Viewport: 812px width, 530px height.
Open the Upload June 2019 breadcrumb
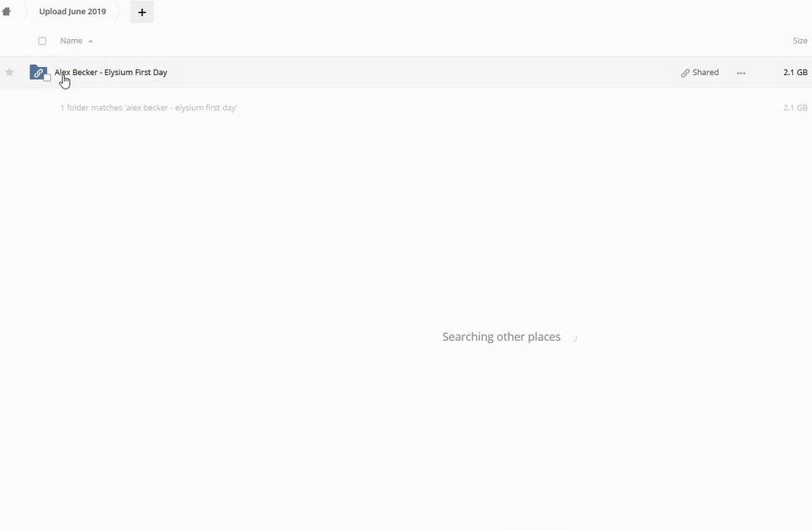(72, 11)
